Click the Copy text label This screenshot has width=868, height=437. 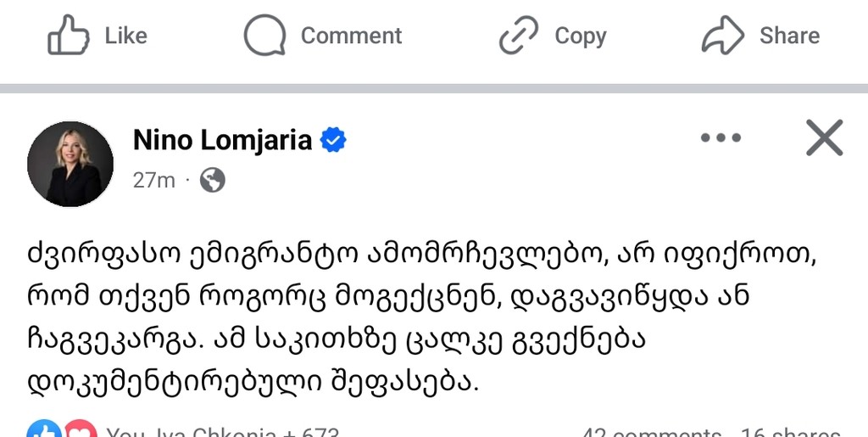[x=580, y=36]
